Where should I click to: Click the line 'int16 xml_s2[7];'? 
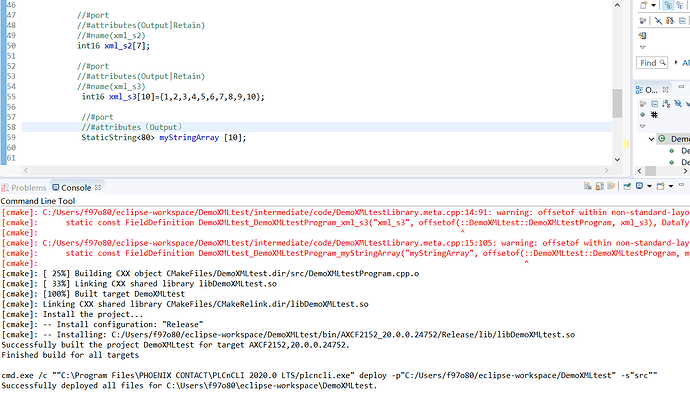[x=113, y=46]
